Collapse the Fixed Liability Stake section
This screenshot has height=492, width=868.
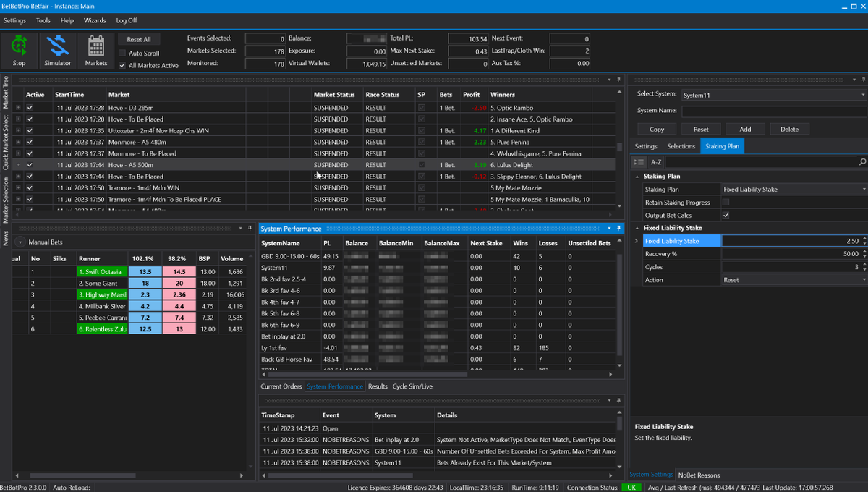click(x=637, y=228)
